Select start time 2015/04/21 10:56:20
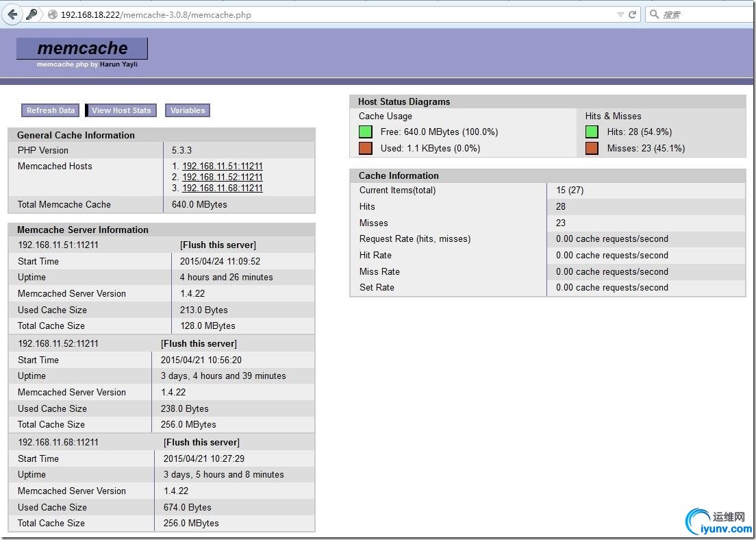The width and height of the screenshot is (756, 540). (x=201, y=360)
